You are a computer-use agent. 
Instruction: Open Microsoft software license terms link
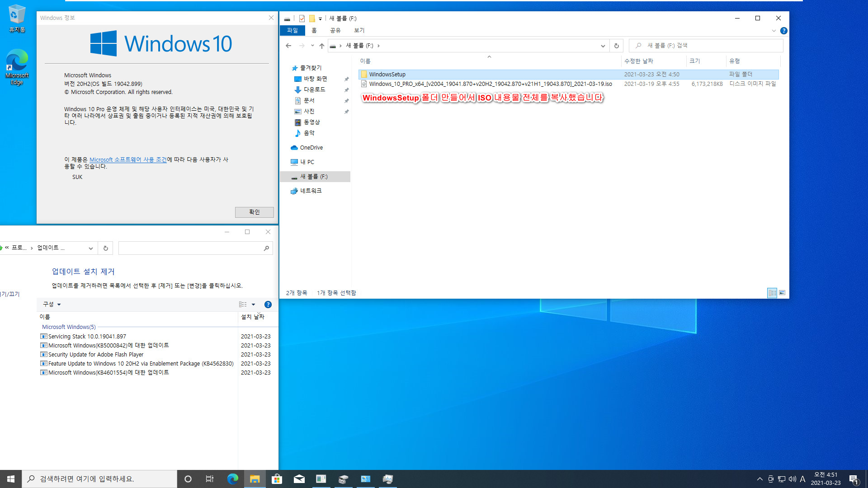tap(128, 160)
